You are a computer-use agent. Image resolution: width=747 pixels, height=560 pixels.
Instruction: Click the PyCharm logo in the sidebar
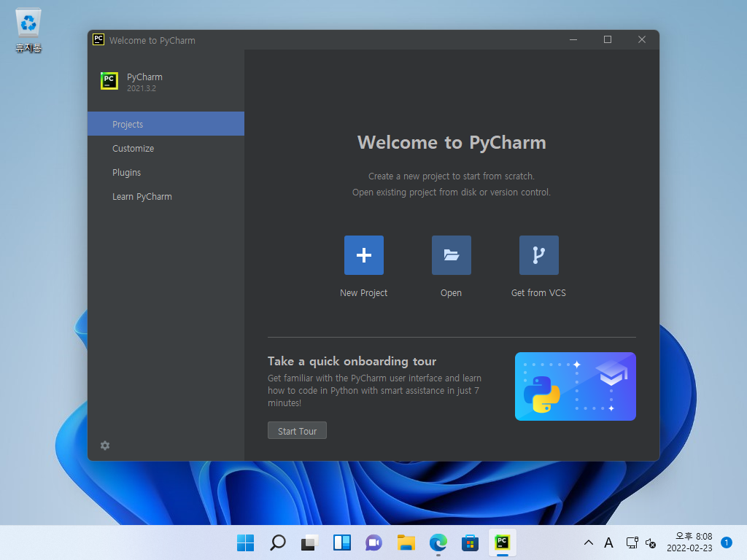(109, 80)
